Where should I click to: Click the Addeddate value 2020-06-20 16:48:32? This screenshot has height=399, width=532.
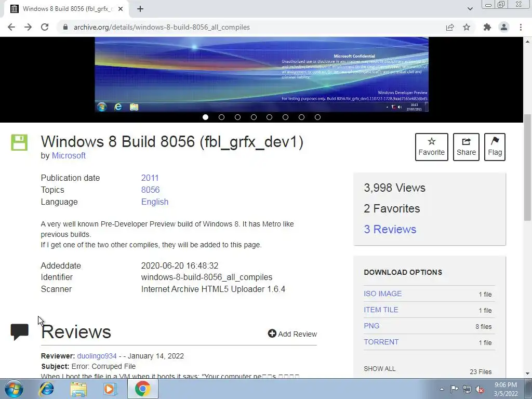pos(180,265)
